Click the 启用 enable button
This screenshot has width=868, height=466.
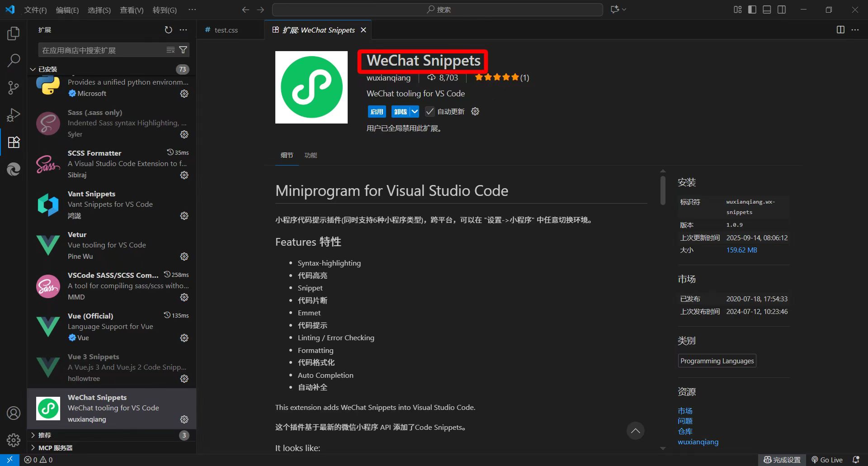(x=377, y=111)
